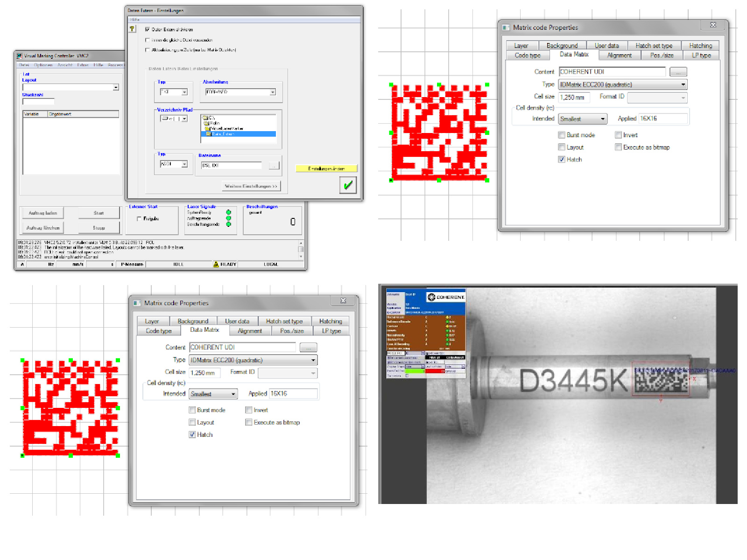Uncheck the Daten Extern aktivieren checkbox
747x560 pixels.
click(148, 29)
